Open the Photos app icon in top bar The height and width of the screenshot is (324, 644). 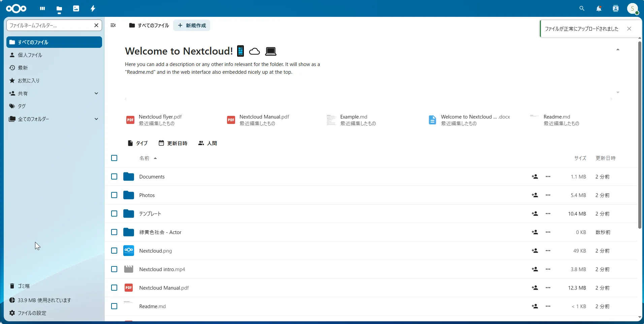pos(76,8)
